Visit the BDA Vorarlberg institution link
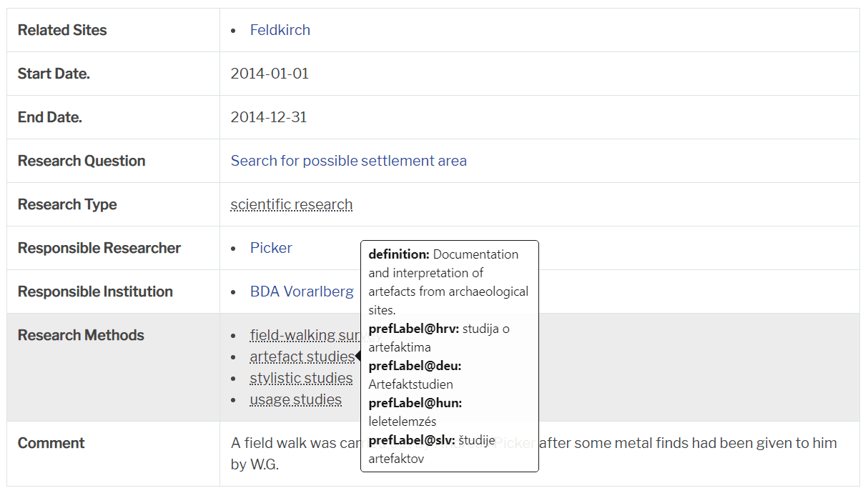Viewport: 868px width, 493px height. coord(302,292)
